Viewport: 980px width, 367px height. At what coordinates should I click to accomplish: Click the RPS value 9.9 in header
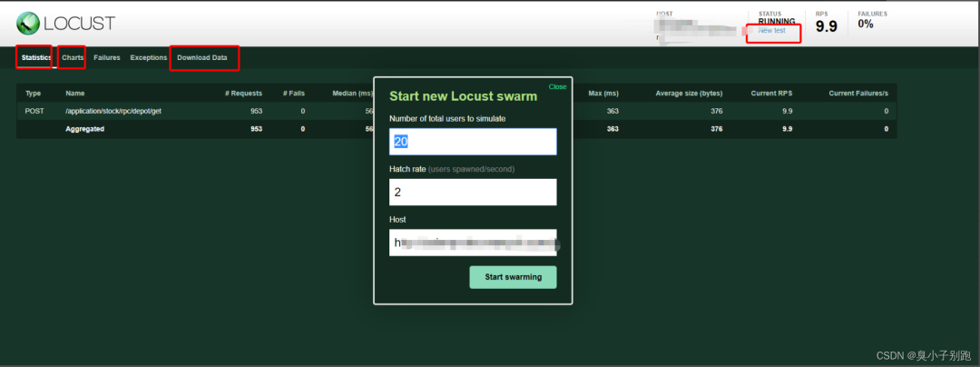(828, 27)
